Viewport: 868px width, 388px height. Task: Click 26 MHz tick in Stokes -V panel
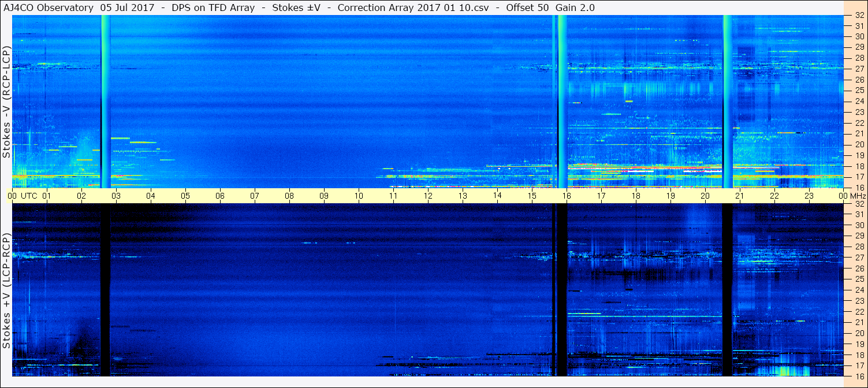coord(859,80)
